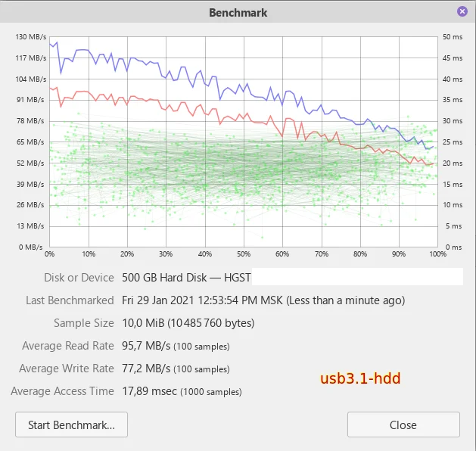The width and height of the screenshot is (476, 451).
Task: Click the 10,0 MiB sample size value
Action: pos(188,323)
